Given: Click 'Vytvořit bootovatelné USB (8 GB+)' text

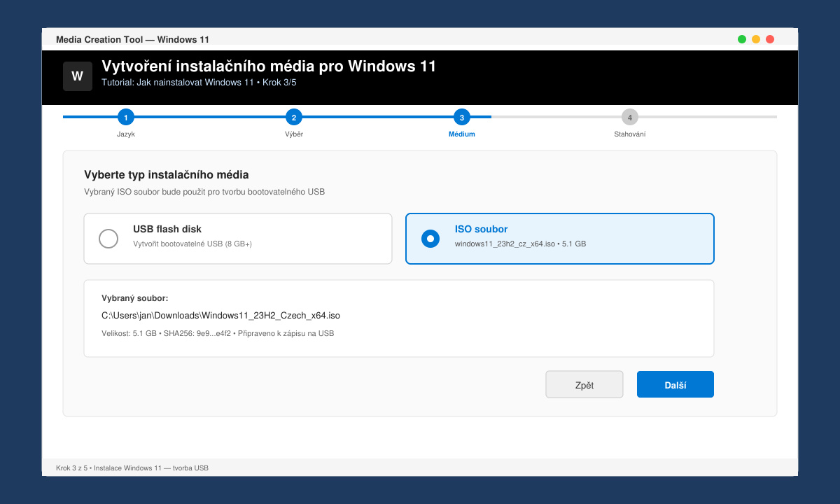Looking at the screenshot, I should [x=192, y=244].
